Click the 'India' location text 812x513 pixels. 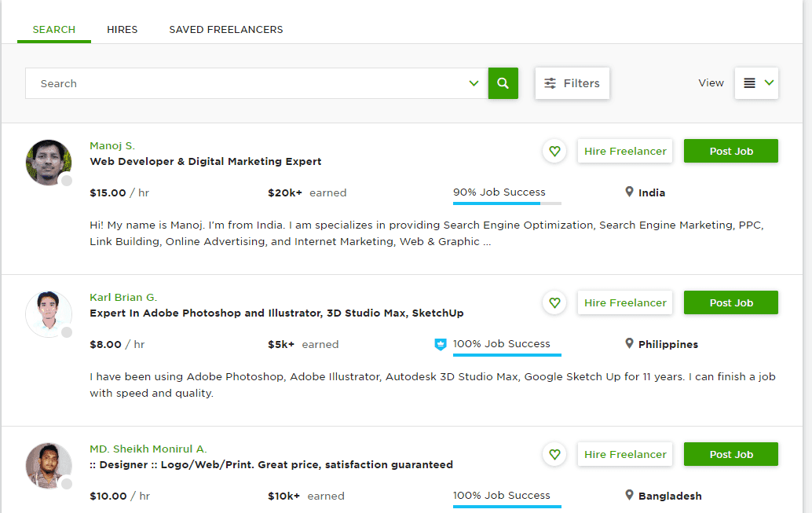pos(652,192)
